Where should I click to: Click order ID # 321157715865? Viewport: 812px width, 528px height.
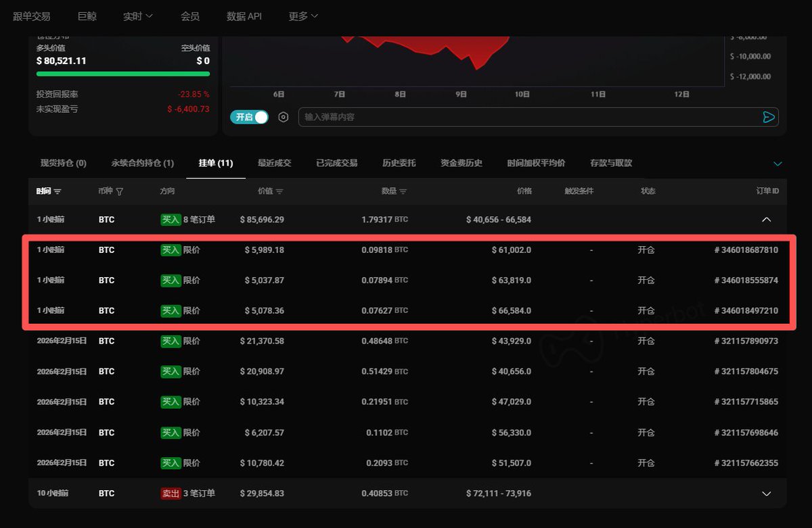tap(746, 402)
